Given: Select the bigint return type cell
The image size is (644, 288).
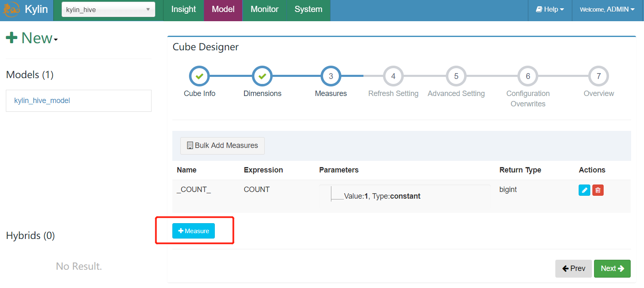Looking at the screenshot, I should [x=508, y=190].
